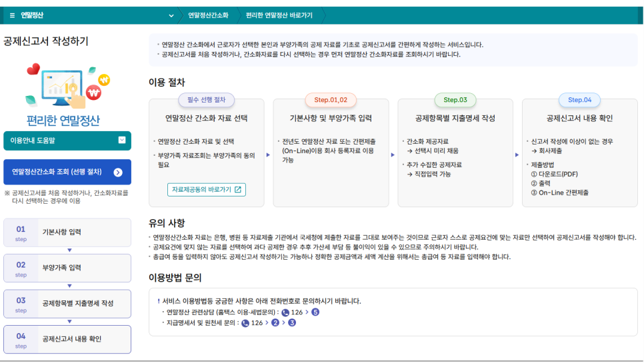Image resolution: width=644 pixels, height=363 pixels.
Task: Click external-link icon in 자료제공동의 바로가기
Action: 238,190
